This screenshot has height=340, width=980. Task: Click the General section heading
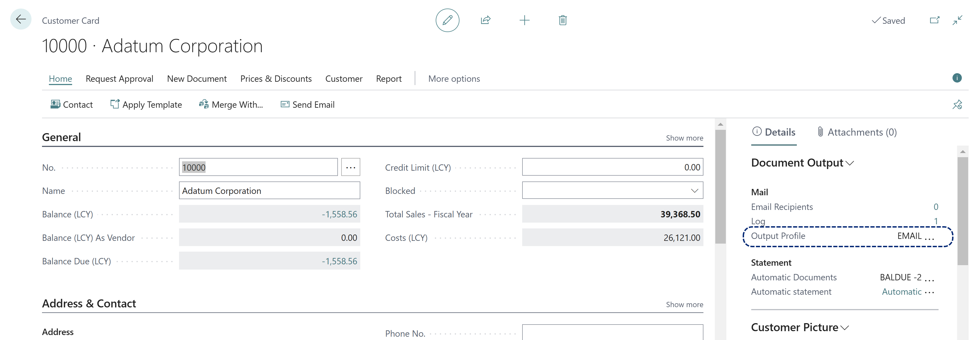(x=61, y=137)
